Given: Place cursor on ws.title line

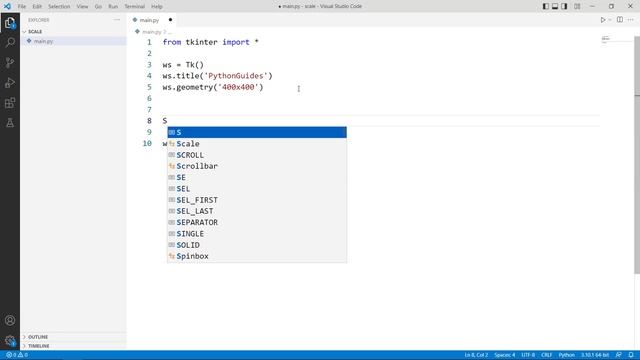Looking at the screenshot, I should click(x=218, y=76).
